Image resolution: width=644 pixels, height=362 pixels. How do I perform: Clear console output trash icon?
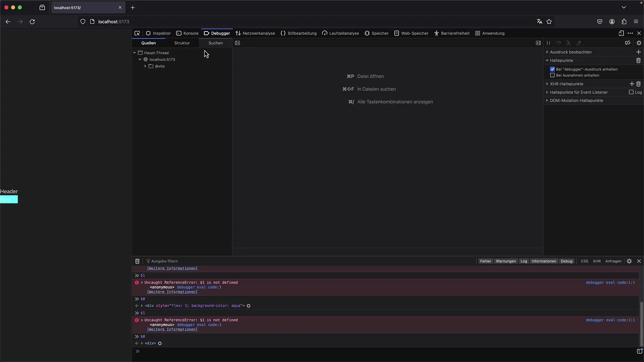coord(137,261)
